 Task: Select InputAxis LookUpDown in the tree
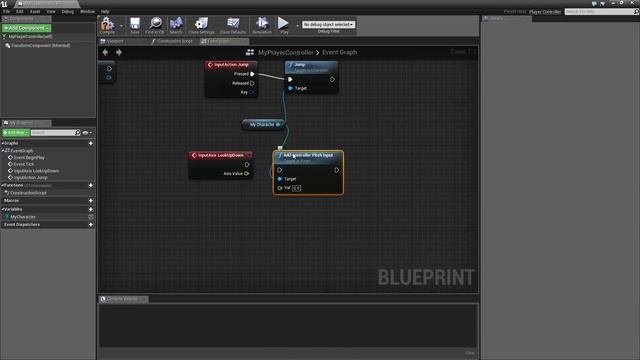(36, 171)
